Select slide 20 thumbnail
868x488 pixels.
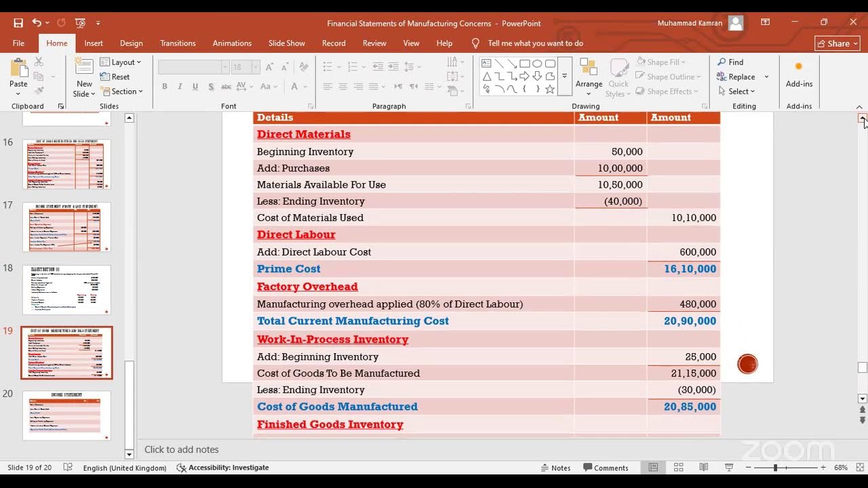tap(66, 415)
